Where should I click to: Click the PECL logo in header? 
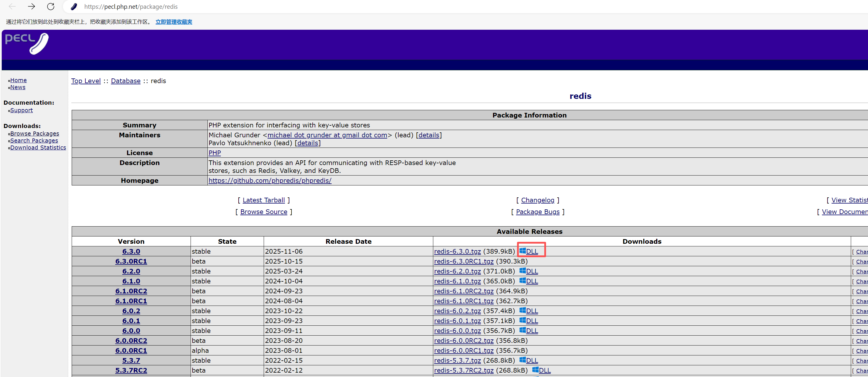[27, 43]
